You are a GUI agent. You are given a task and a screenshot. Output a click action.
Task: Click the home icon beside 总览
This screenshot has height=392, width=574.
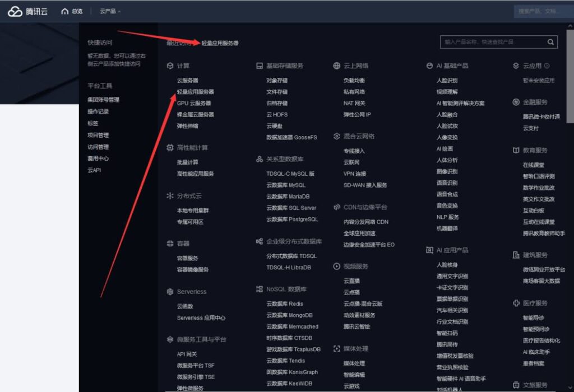click(65, 11)
